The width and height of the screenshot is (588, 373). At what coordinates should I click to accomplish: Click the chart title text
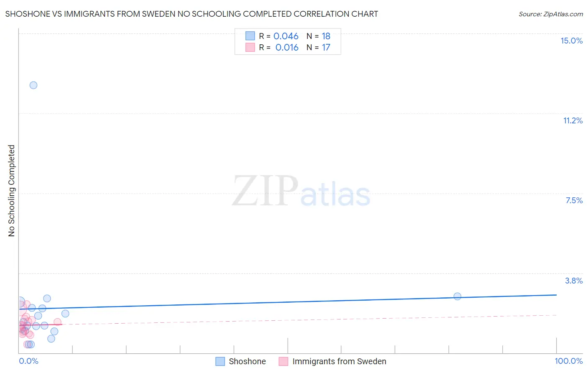tap(192, 14)
